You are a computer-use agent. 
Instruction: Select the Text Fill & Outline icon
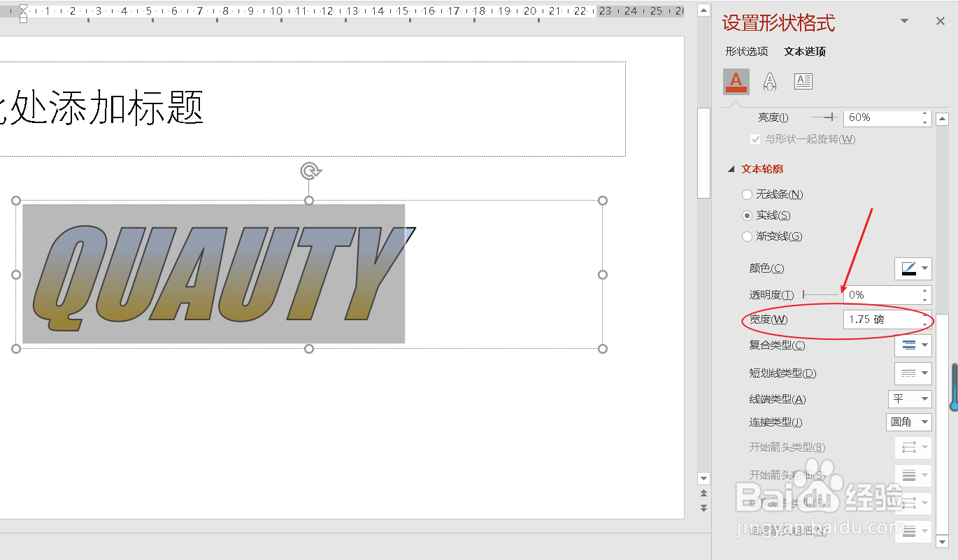tap(736, 82)
